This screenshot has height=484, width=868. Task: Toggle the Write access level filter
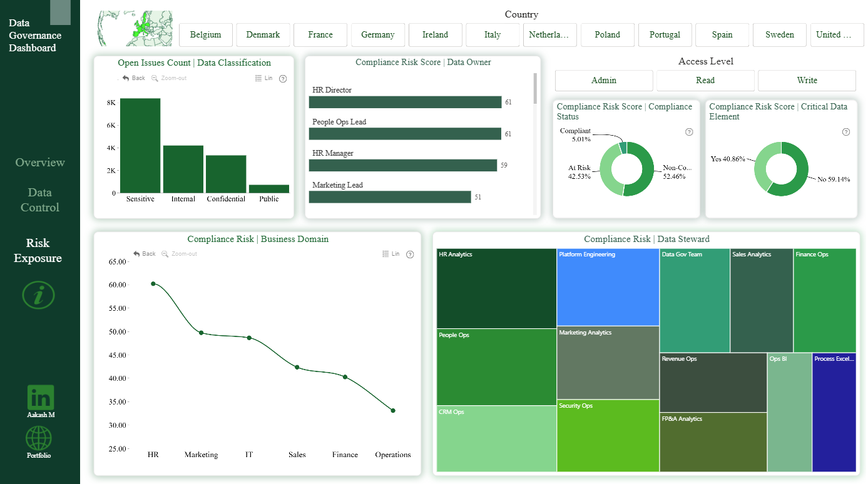click(x=807, y=81)
